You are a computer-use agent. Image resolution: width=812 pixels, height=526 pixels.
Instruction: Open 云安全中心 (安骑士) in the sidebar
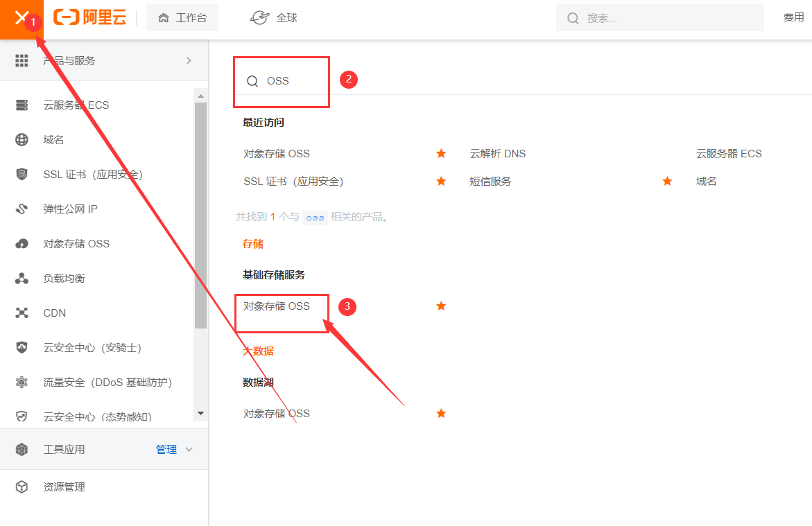coord(92,348)
